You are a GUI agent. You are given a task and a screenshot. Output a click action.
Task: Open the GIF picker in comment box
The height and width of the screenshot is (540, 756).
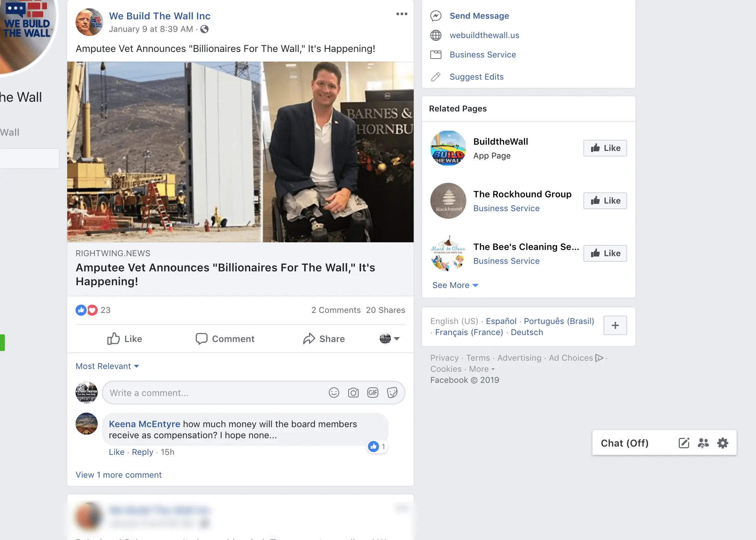373,393
